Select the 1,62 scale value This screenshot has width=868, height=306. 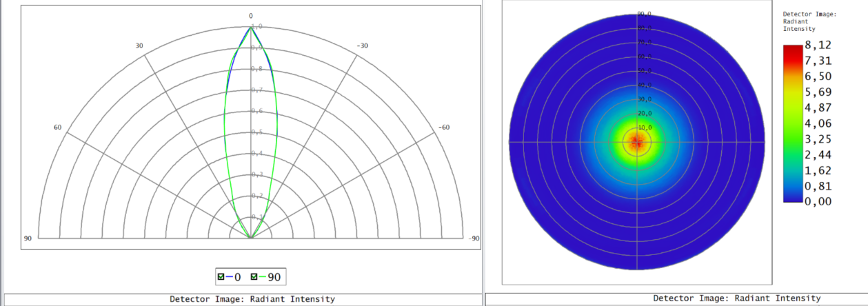pyautogui.click(x=819, y=170)
